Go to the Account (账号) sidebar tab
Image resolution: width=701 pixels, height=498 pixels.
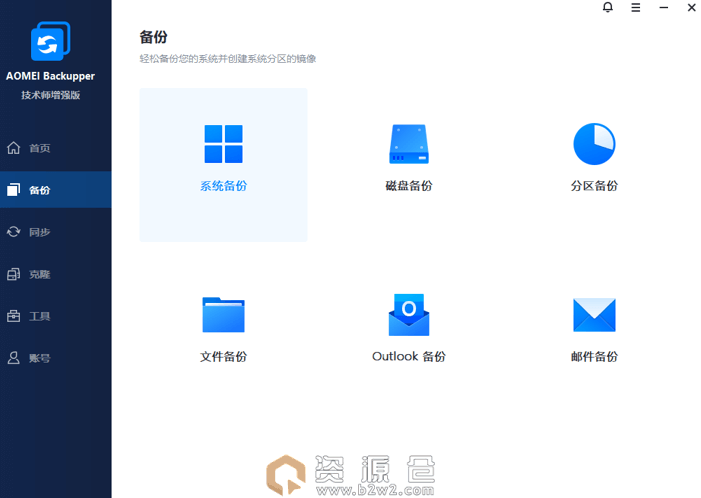(x=40, y=358)
